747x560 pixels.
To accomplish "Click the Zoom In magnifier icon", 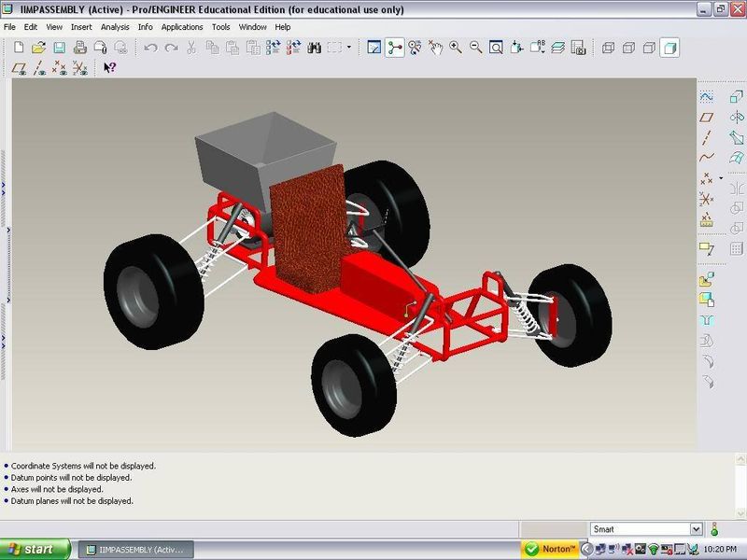I will pyautogui.click(x=456, y=48).
